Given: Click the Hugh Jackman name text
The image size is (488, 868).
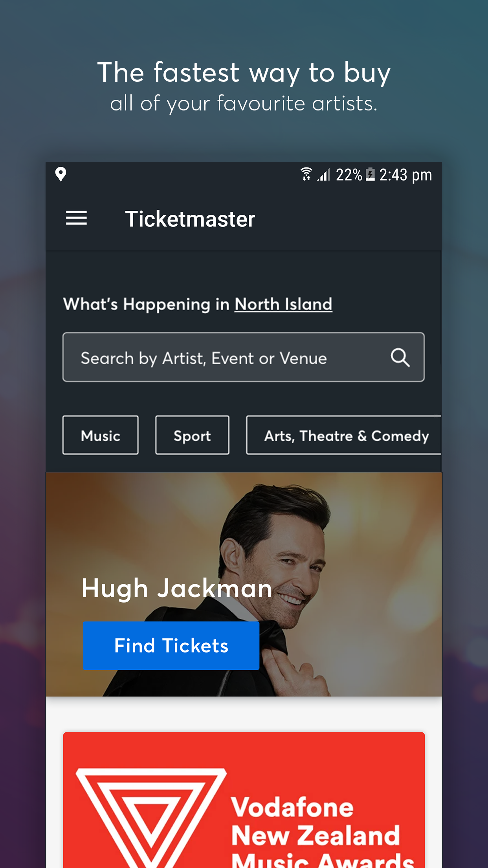Looking at the screenshot, I should (177, 588).
